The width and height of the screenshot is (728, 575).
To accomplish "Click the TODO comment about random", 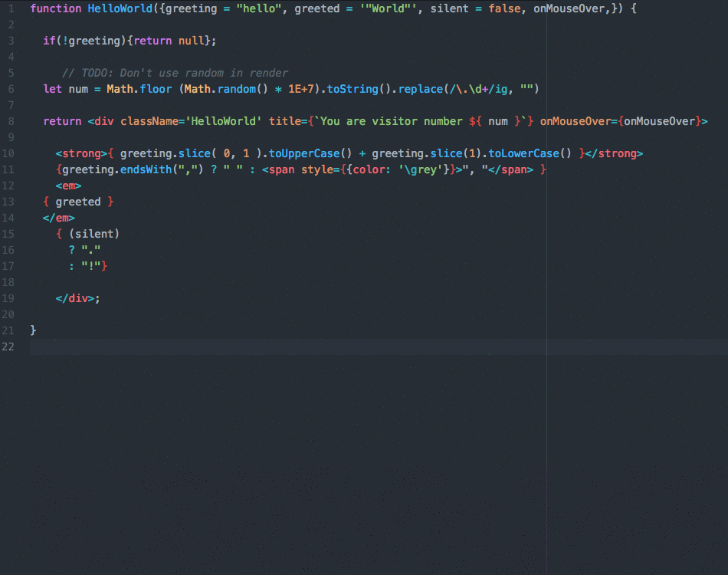I will [174, 73].
